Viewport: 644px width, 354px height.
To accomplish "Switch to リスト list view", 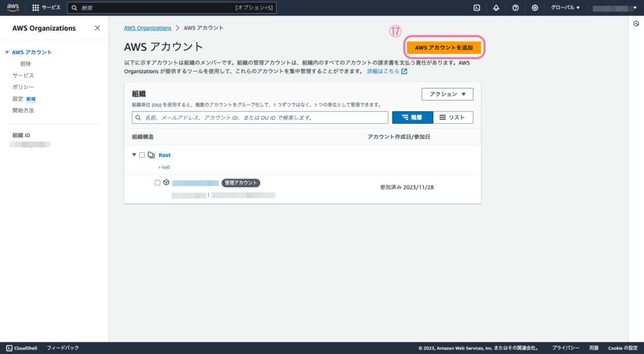I will [453, 118].
